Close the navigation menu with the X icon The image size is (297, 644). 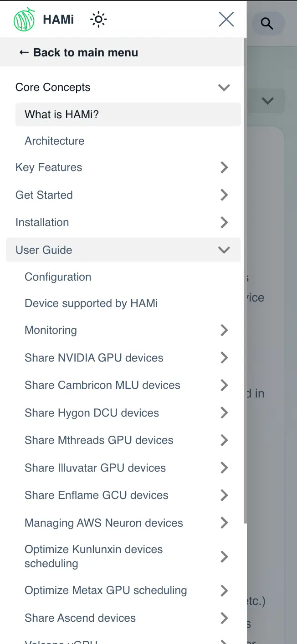click(226, 19)
